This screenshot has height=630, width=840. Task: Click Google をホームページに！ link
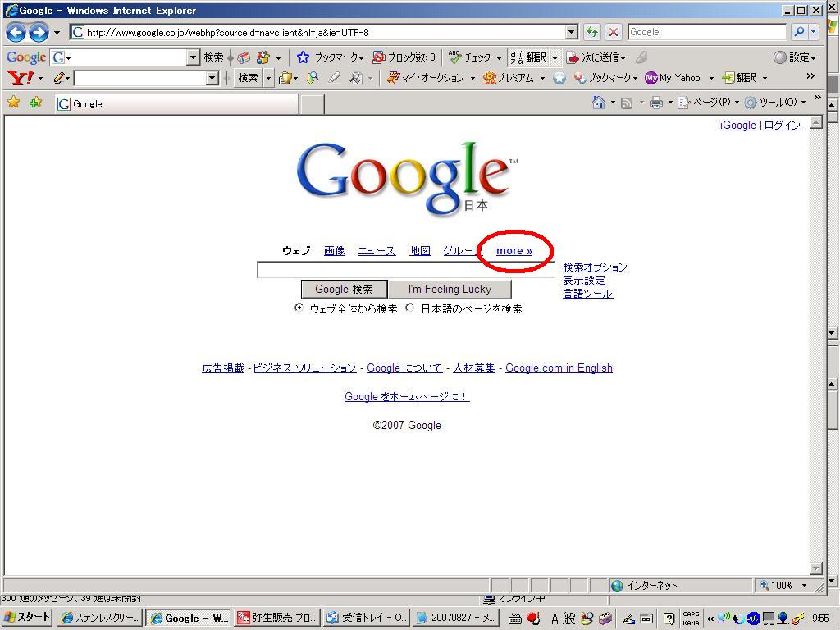(x=407, y=396)
